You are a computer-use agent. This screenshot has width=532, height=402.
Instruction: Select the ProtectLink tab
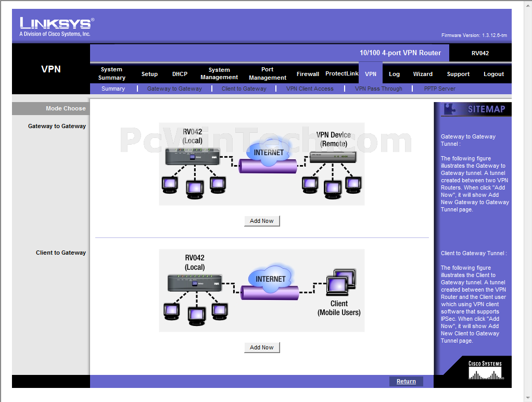pyautogui.click(x=341, y=73)
